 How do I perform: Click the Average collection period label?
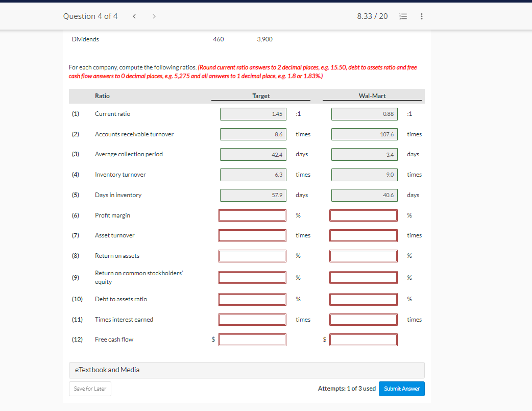tap(129, 154)
